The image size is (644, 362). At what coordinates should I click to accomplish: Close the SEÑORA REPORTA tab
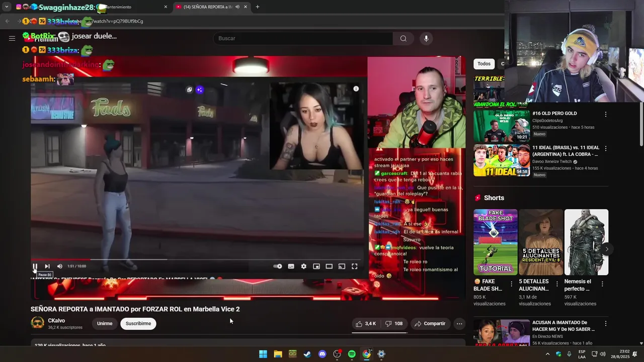[246, 7]
